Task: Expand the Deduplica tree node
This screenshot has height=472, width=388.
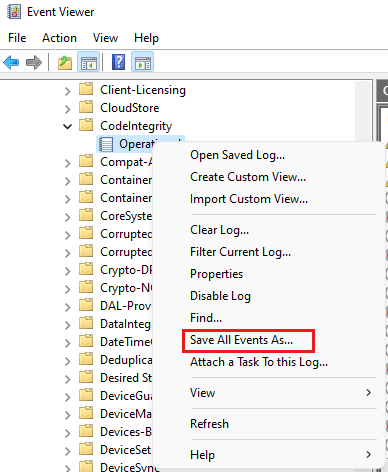Action: coord(68,361)
